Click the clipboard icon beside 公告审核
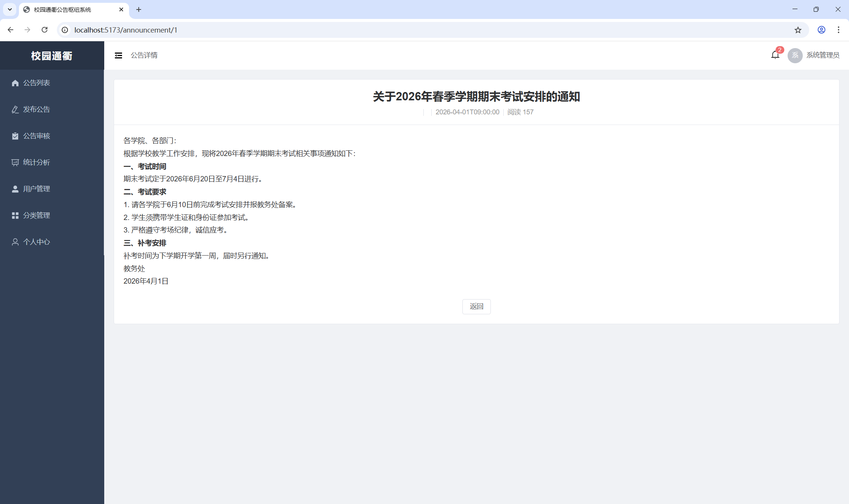 coord(15,136)
